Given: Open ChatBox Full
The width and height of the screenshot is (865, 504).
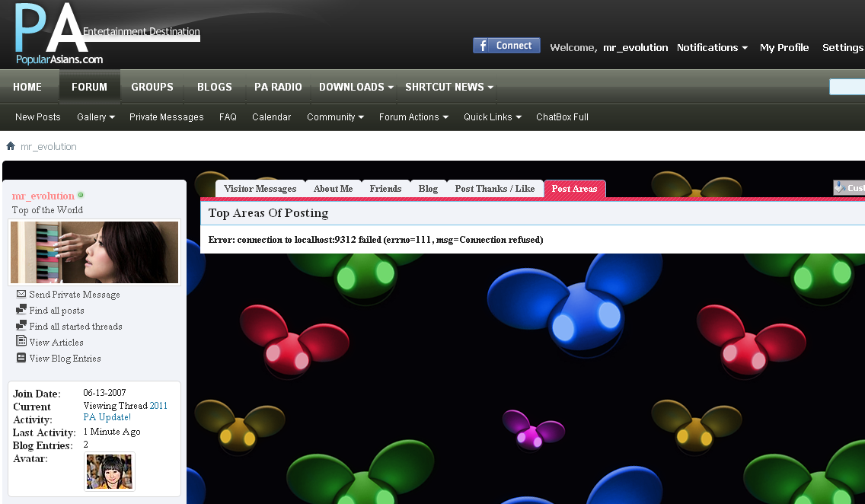Looking at the screenshot, I should point(562,117).
